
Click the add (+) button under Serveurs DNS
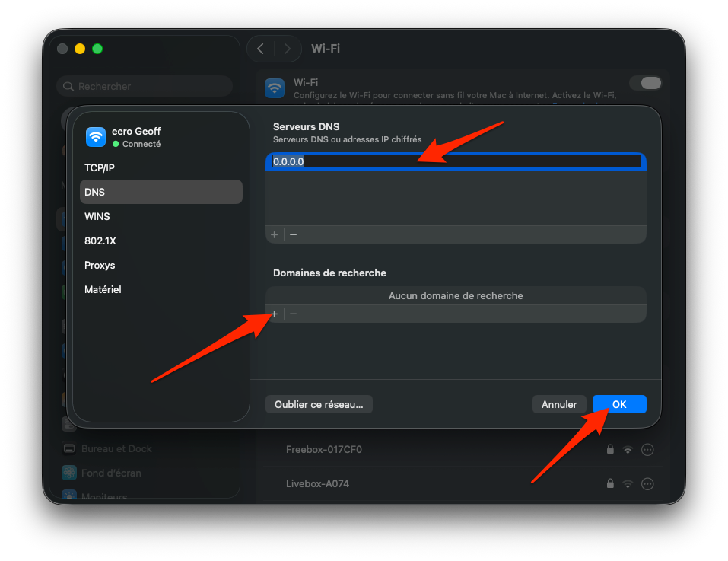(274, 234)
